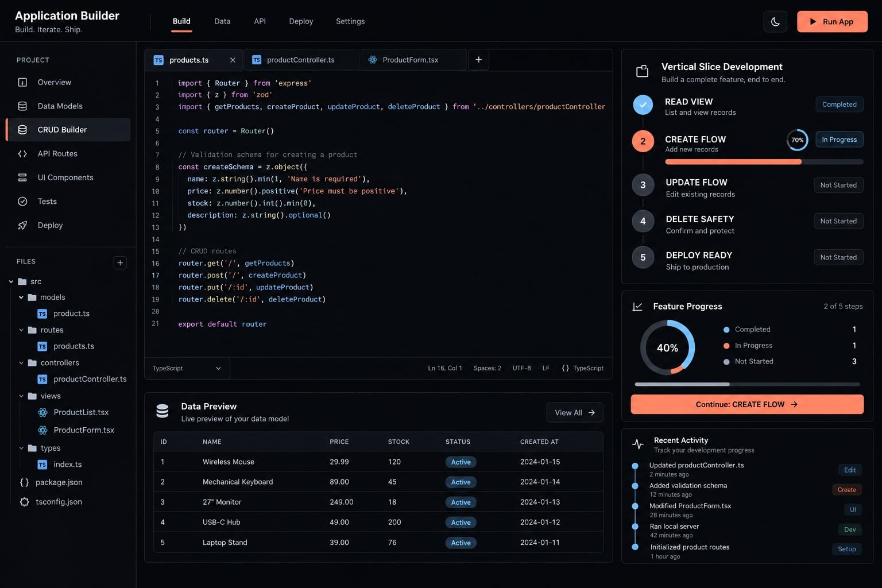Open the TypeScript language dropdown
882x588 pixels.
click(187, 368)
